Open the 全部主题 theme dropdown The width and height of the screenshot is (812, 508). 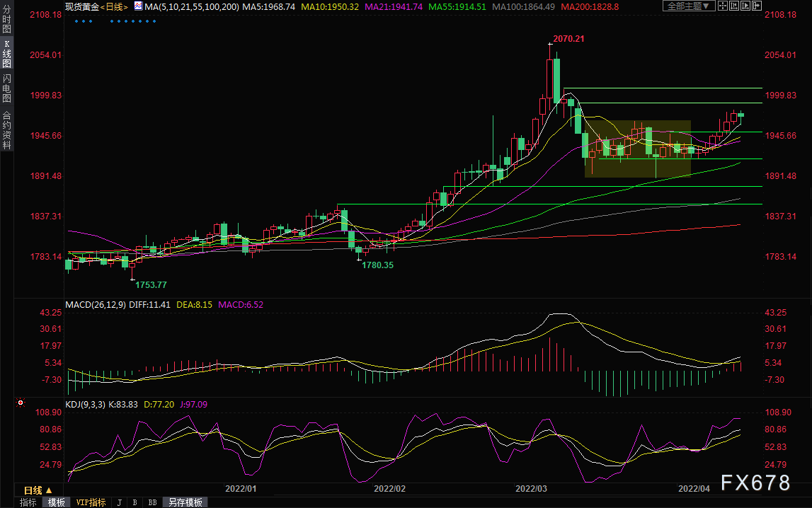pos(689,6)
